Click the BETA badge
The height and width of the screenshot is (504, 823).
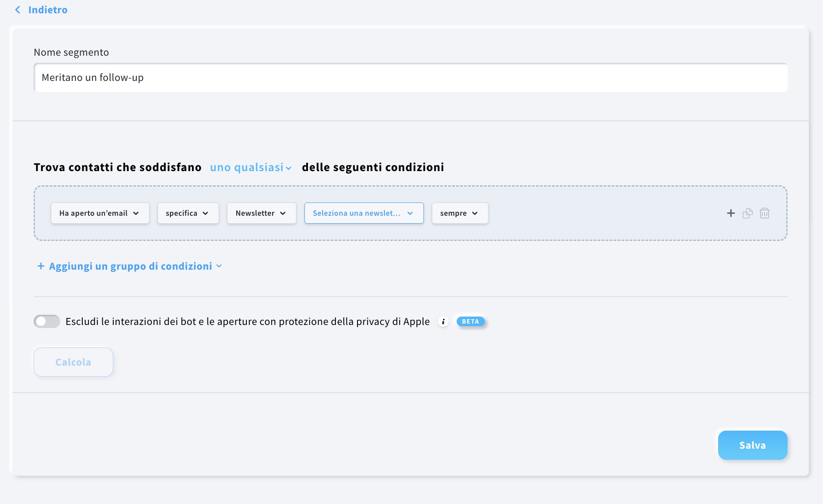tap(470, 321)
